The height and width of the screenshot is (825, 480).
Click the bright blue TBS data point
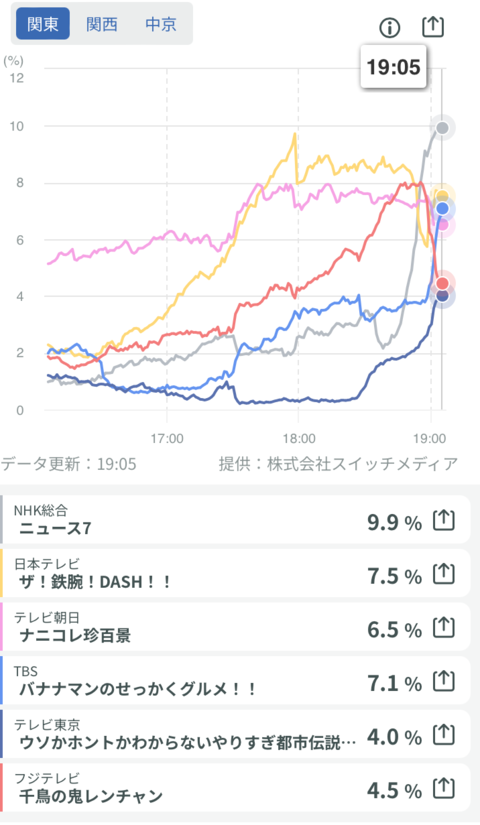tap(442, 209)
